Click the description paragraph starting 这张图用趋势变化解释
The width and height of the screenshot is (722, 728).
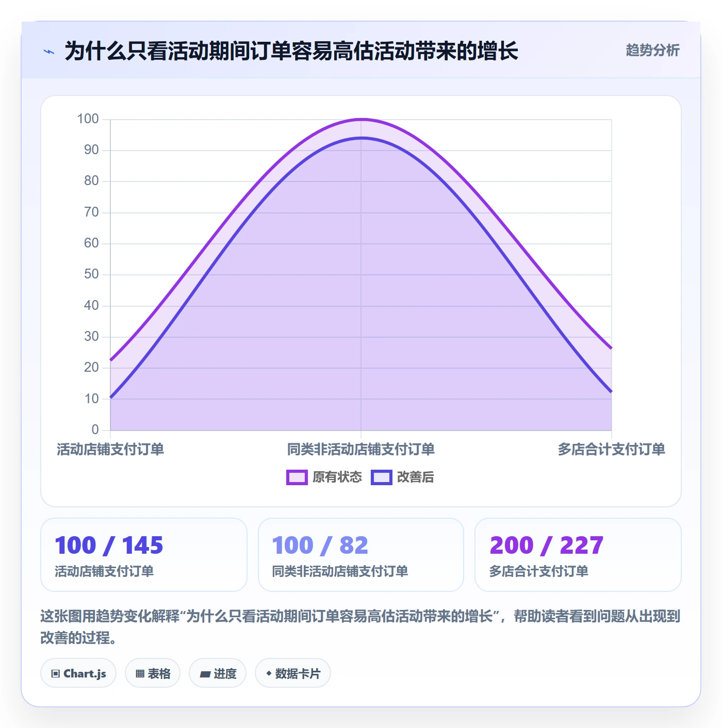point(360,627)
